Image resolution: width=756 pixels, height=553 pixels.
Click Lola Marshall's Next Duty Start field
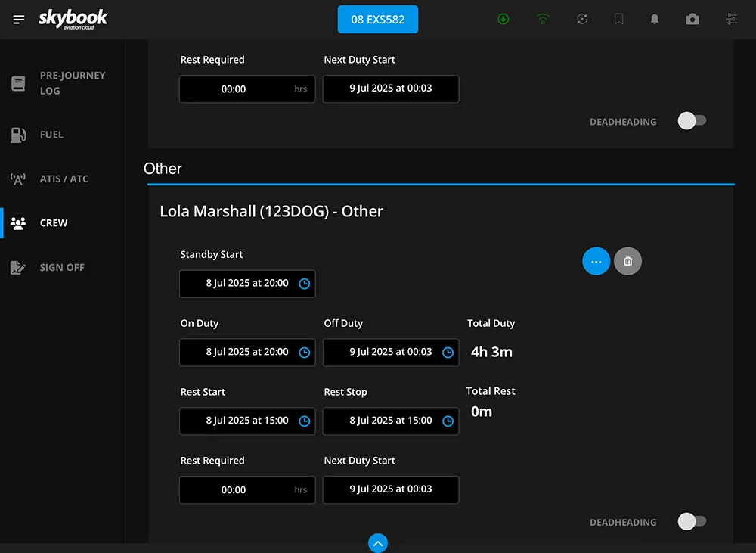click(x=391, y=489)
